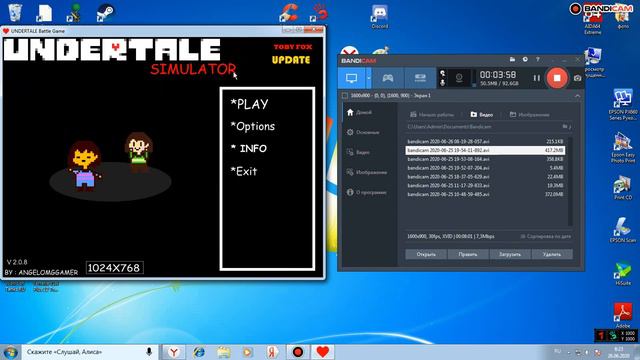Toggle webcam overlay icon in Bandicam
640x360 pixels.
(459, 78)
